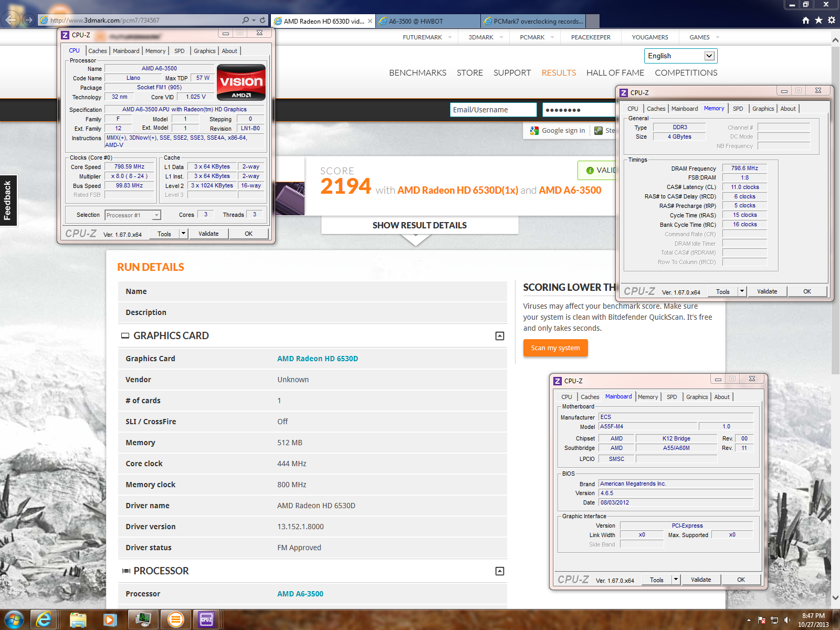Open the RESULTS navigation item
The height and width of the screenshot is (630, 840).
point(559,72)
